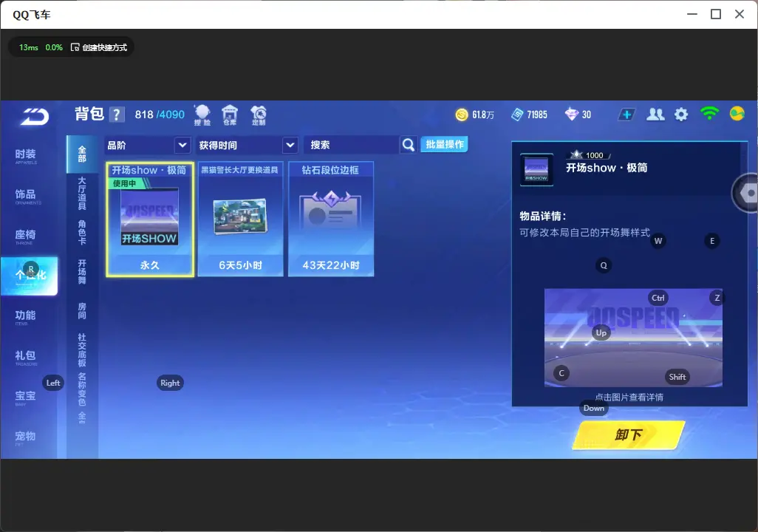Click the 背包 backpack title

tap(89, 114)
